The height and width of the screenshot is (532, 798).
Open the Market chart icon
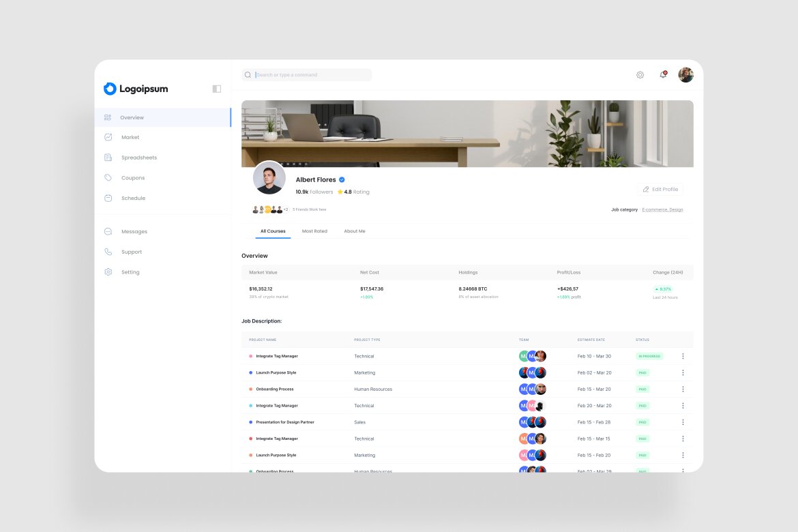click(x=107, y=137)
